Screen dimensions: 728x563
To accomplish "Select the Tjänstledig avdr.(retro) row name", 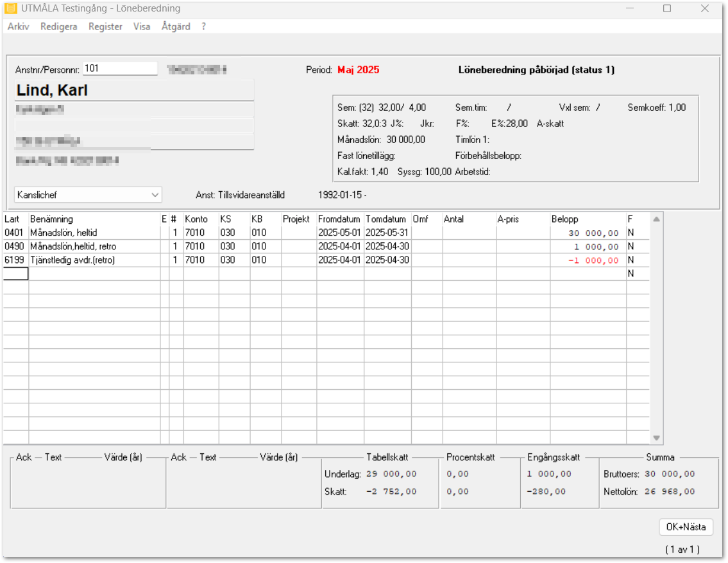I will [72, 260].
